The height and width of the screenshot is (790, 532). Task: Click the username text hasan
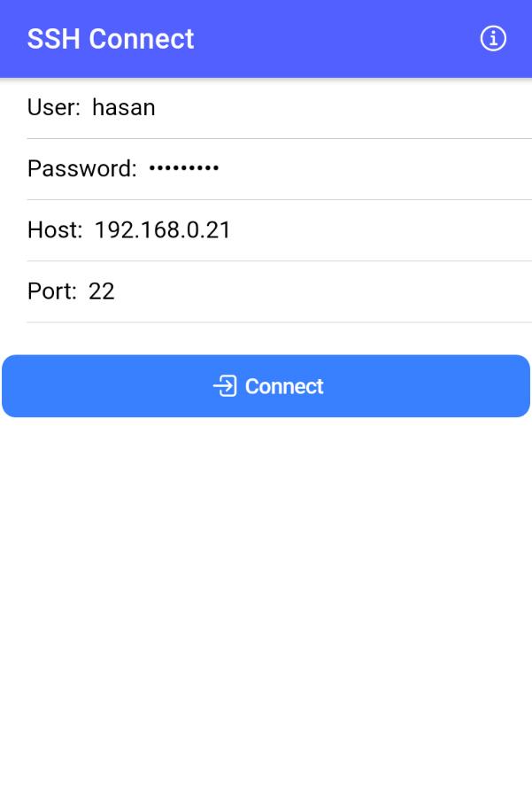pyautogui.click(x=123, y=107)
